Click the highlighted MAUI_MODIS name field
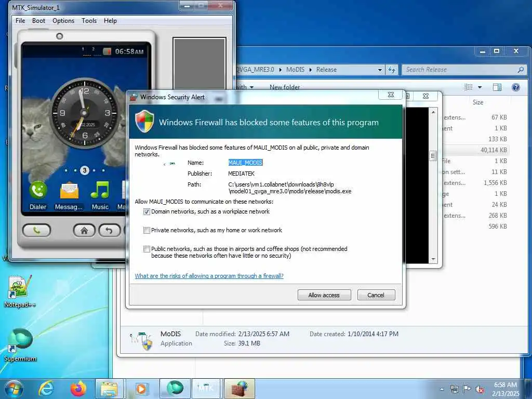 [245, 163]
